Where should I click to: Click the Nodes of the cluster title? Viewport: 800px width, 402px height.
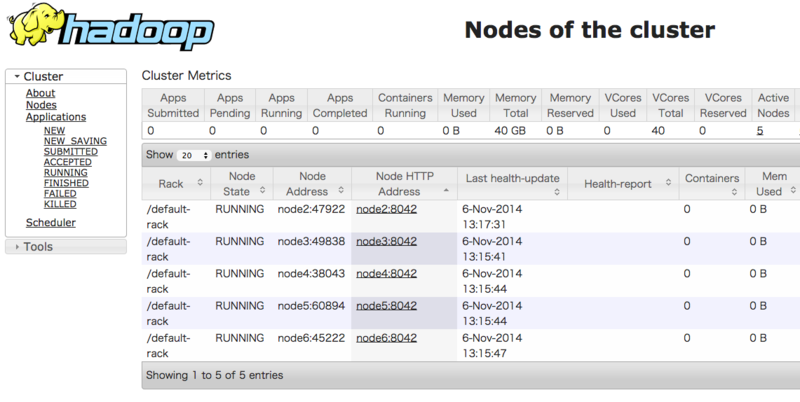(x=589, y=30)
